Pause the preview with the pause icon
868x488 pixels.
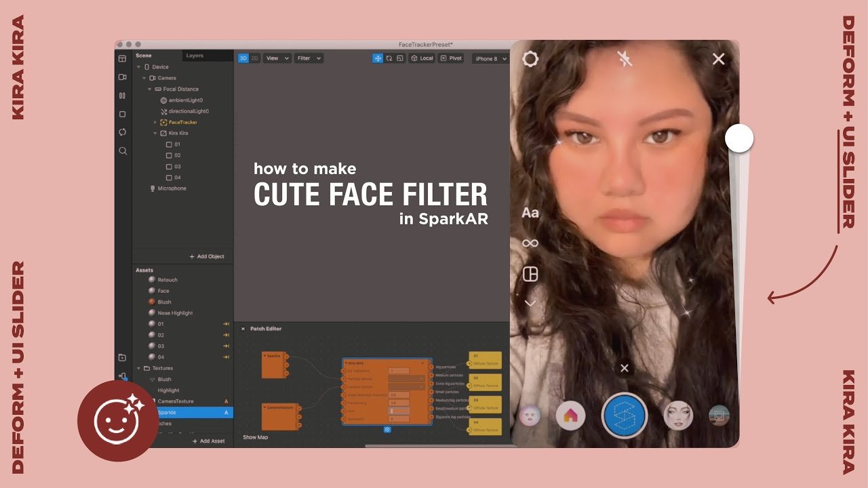(x=123, y=96)
